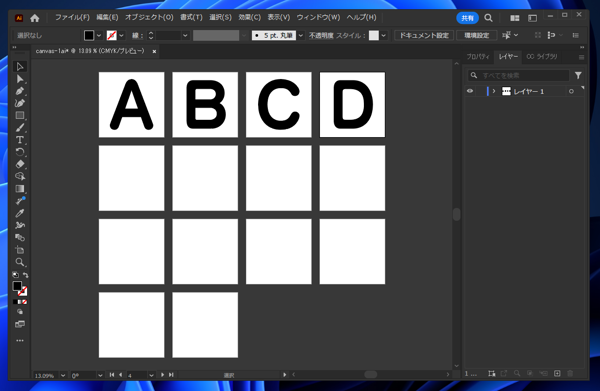Select the Type tool
Image resolution: width=600 pixels, height=391 pixels.
pyautogui.click(x=20, y=140)
